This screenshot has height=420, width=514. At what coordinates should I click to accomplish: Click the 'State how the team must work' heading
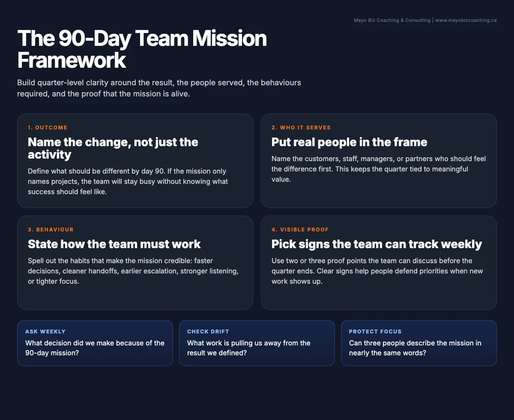(x=114, y=244)
